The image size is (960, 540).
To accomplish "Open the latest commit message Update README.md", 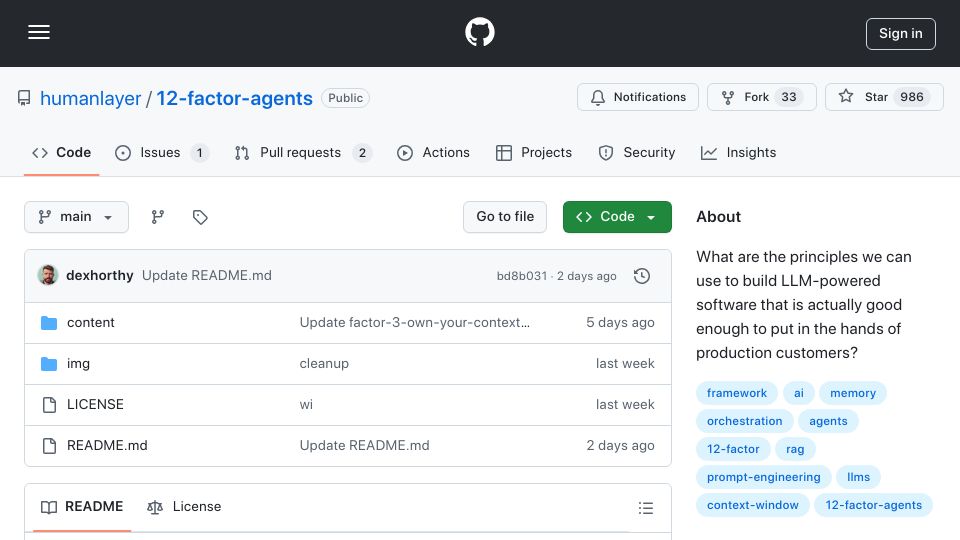I will click(207, 276).
